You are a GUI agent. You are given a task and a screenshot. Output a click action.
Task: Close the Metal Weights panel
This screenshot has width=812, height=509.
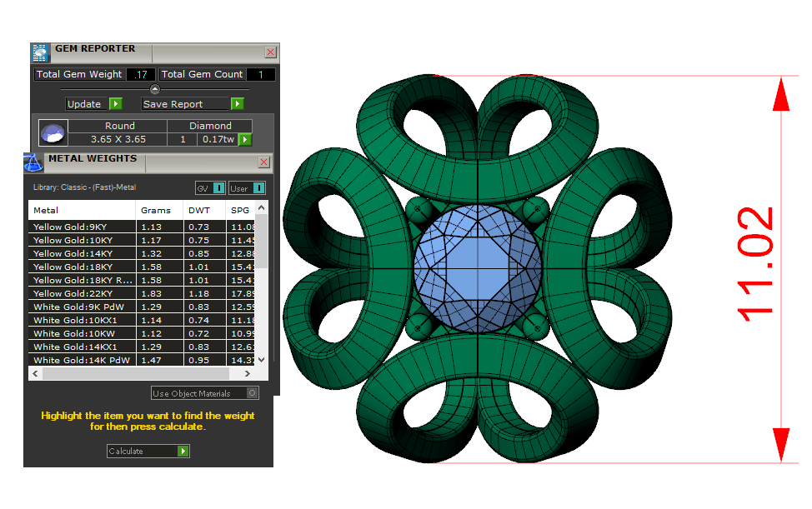264,162
